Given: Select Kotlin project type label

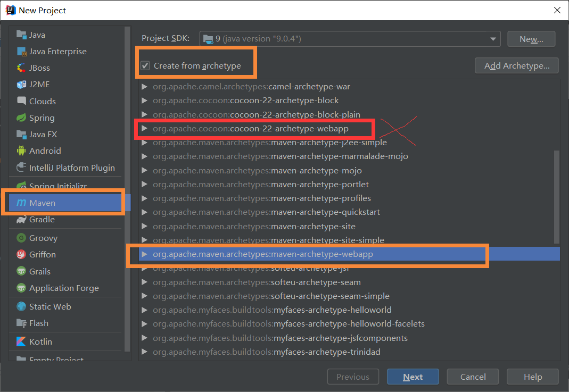Looking at the screenshot, I should [x=40, y=341].
